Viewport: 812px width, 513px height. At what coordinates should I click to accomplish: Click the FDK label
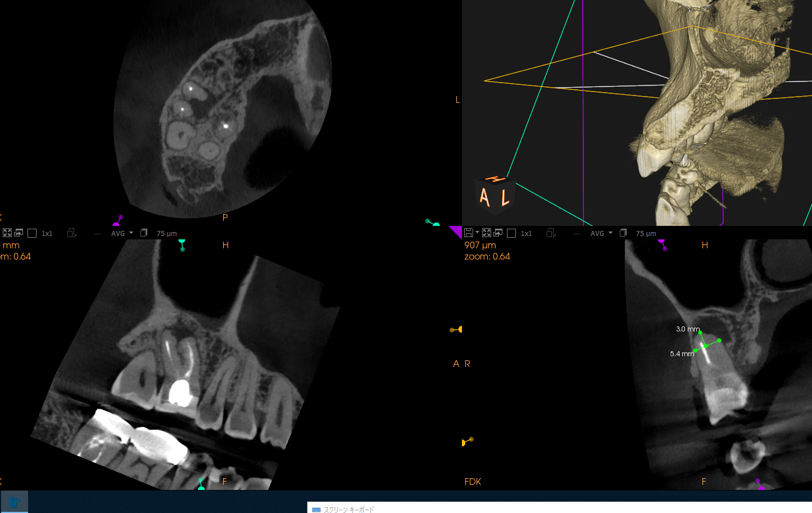[473, 482]
